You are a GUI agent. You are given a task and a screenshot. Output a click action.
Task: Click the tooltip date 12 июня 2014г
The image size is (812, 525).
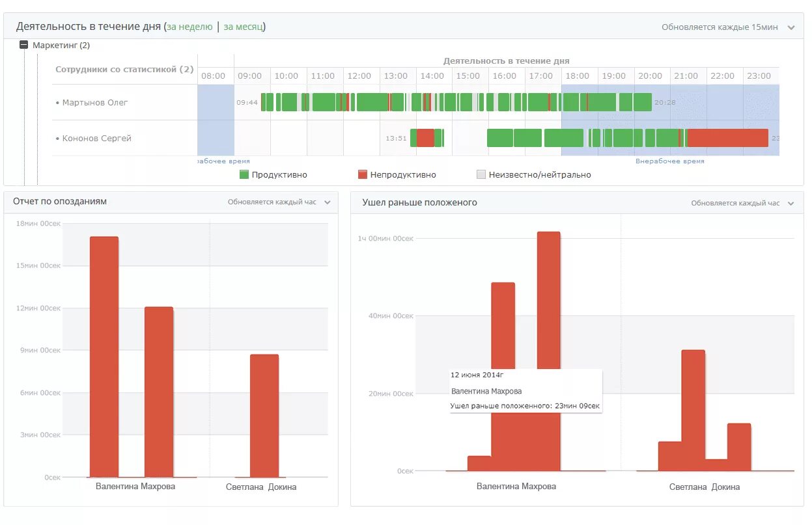coord(478,375)
